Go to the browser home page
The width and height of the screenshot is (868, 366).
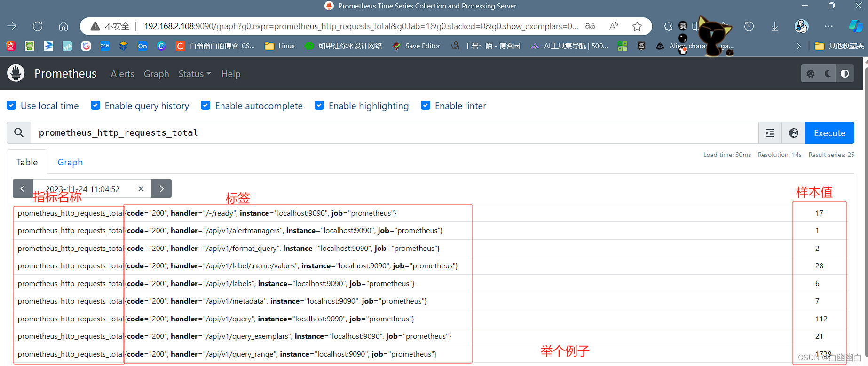click(63, 26)
